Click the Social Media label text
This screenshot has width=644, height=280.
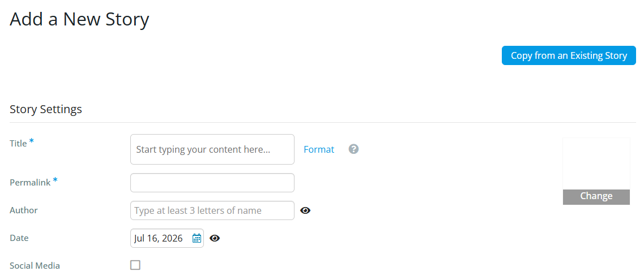pos(35,266)
